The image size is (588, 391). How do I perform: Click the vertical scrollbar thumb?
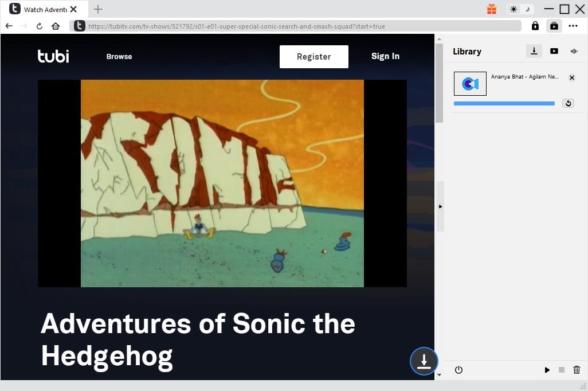coord(439,83)
